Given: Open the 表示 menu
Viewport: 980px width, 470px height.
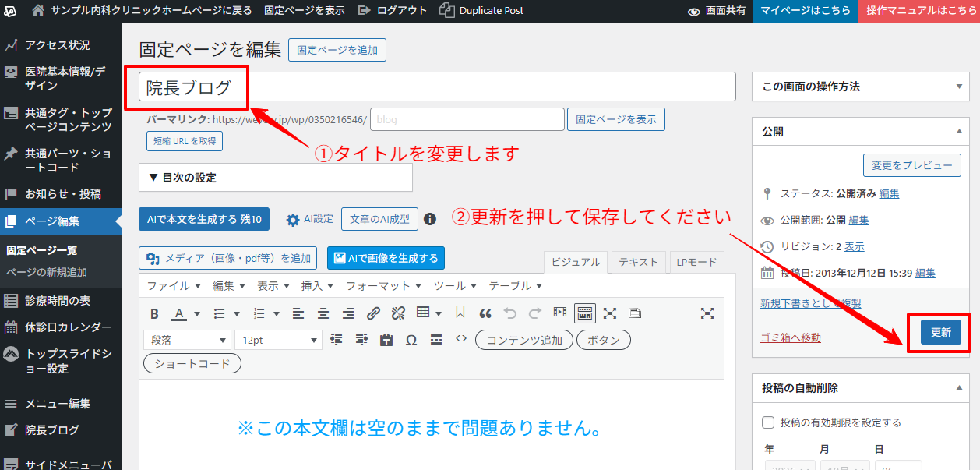Looking at the screenshot, I should coord(273,286).
